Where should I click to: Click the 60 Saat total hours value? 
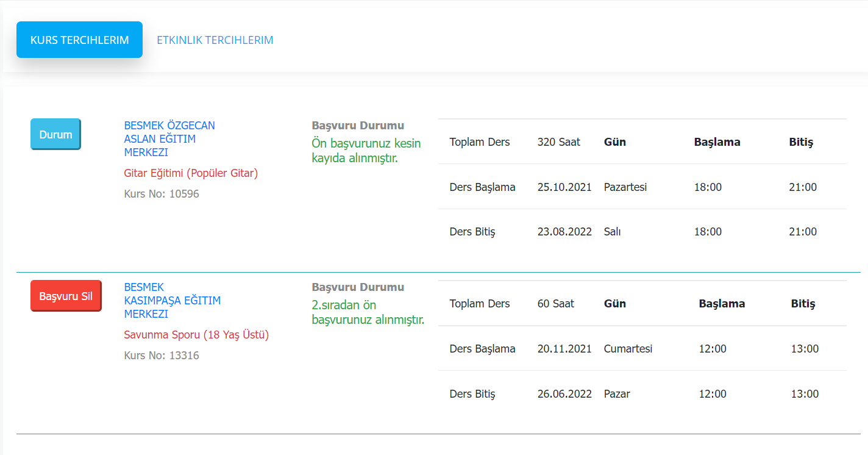(555, 304)
